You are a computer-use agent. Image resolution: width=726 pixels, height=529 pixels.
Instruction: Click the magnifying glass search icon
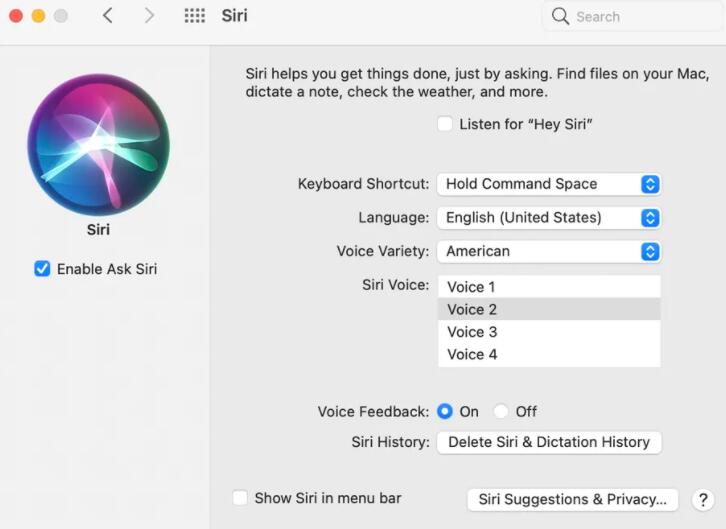pos(560,16)
